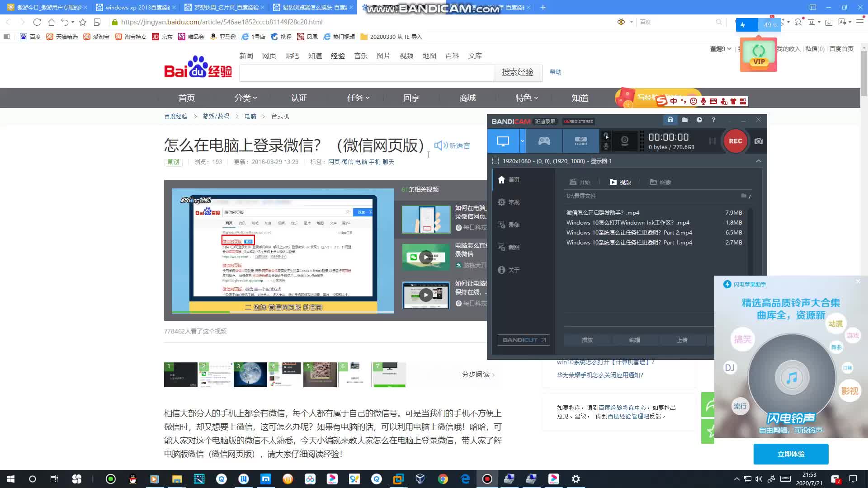Toggle mouse cursor effect recording option
This screenshot has width=868, height=488.
tap(606, 136)
